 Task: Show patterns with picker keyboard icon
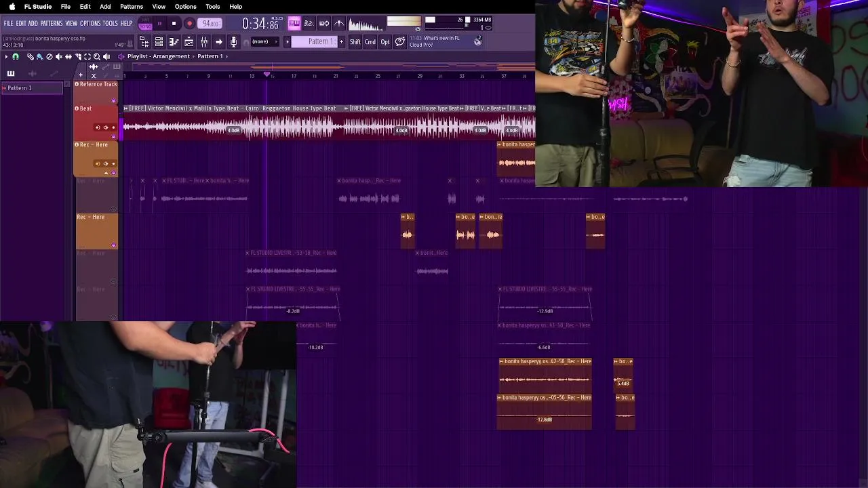point(11,74)
